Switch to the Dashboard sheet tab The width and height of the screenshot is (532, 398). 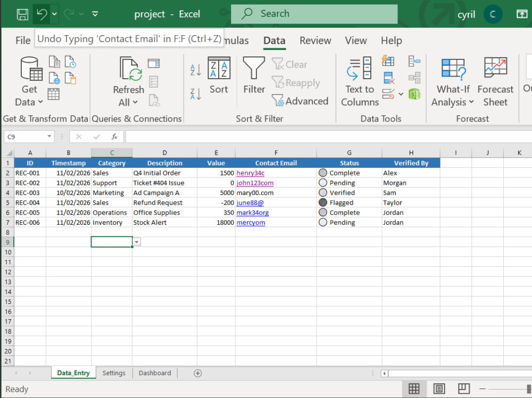pyautogui.click(x=155, y=373)
